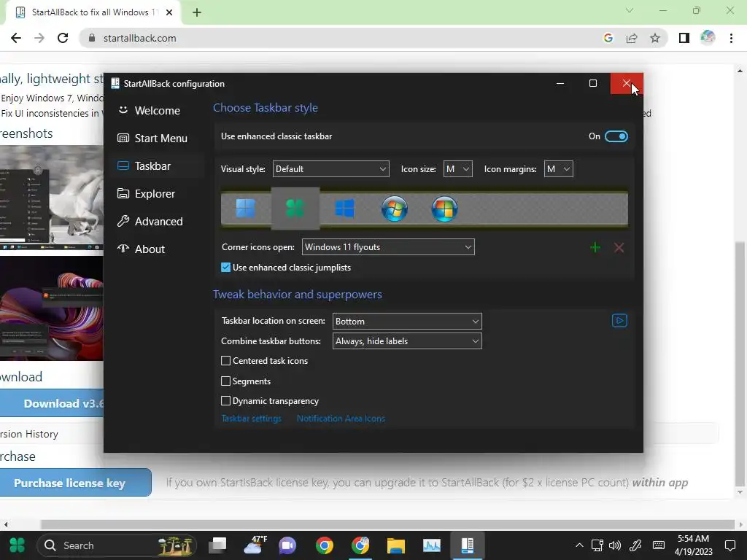Show hidden tray icons chevron
The height and width of the screenshot is (560, 747).
tap(579, 545)
